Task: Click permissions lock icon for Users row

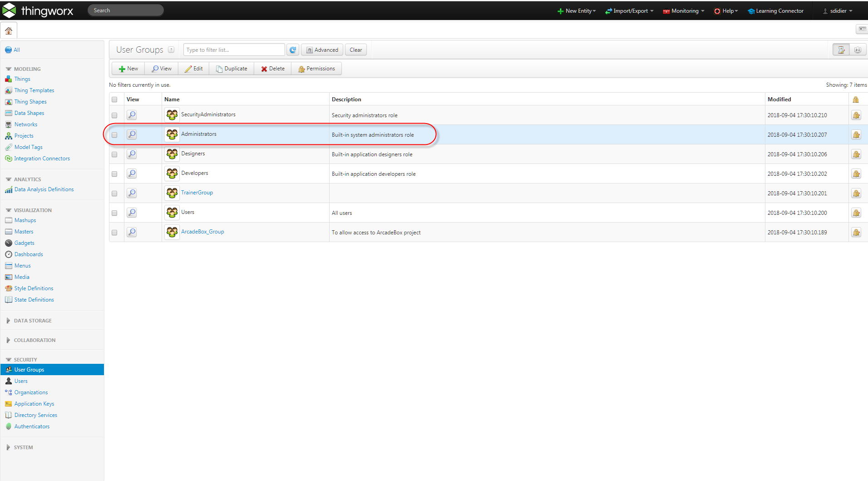Action: click(x=856, y=213)
